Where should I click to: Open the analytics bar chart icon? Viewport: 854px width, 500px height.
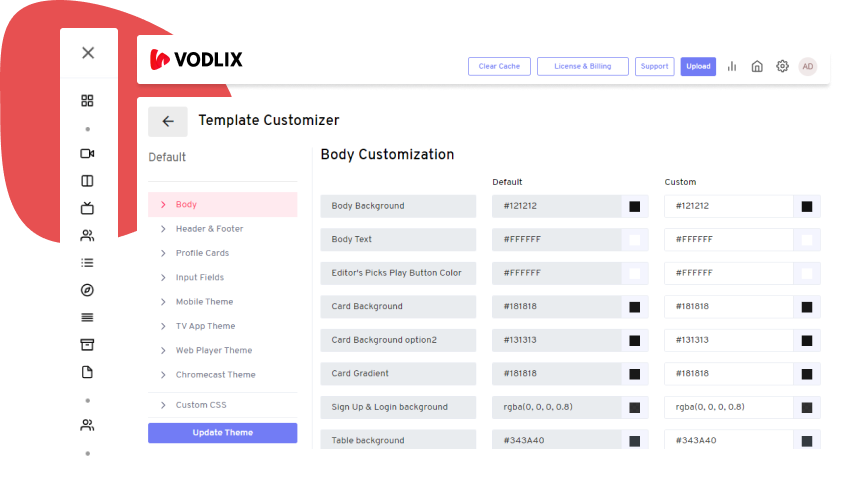click(732, 67)
